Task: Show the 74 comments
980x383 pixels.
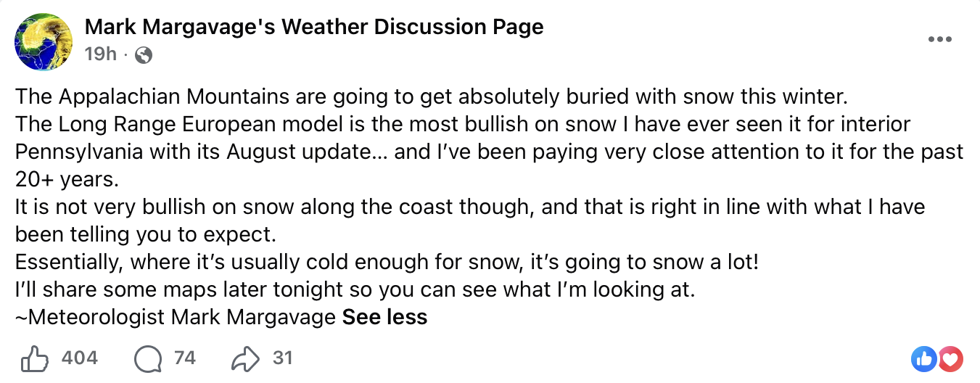Action: click(185, 358)
